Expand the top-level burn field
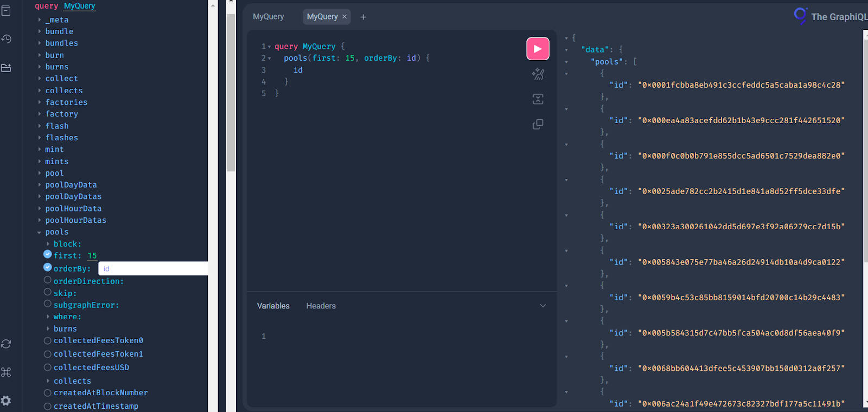868x412 pixels. click(x=39, y=55)
